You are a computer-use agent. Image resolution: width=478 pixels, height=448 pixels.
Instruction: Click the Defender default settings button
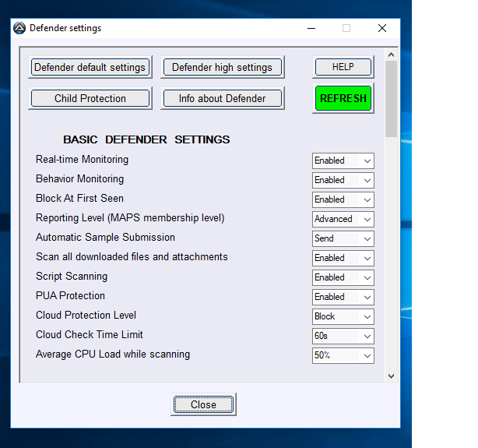(90, 67)
